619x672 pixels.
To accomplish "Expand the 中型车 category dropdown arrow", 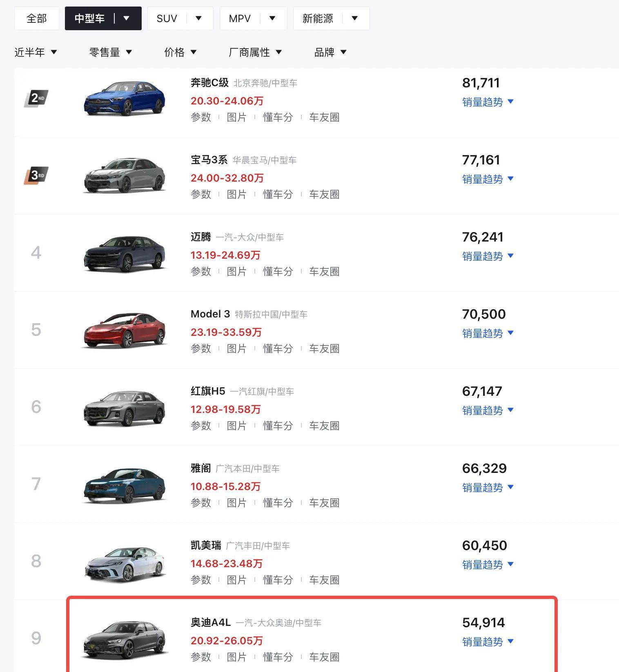I will pos(127,18).
